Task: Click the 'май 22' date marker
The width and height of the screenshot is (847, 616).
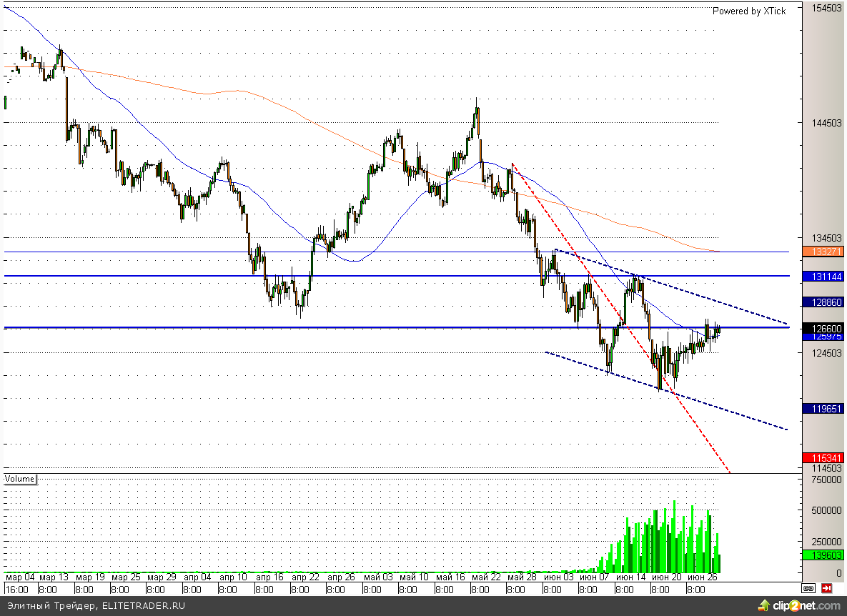Action: coord(485,577)
